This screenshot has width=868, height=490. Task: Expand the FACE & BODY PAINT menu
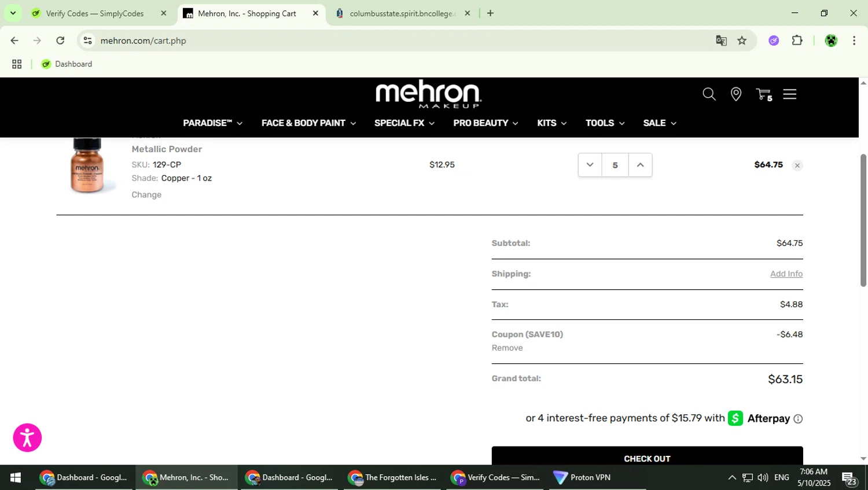click(308, 123)
